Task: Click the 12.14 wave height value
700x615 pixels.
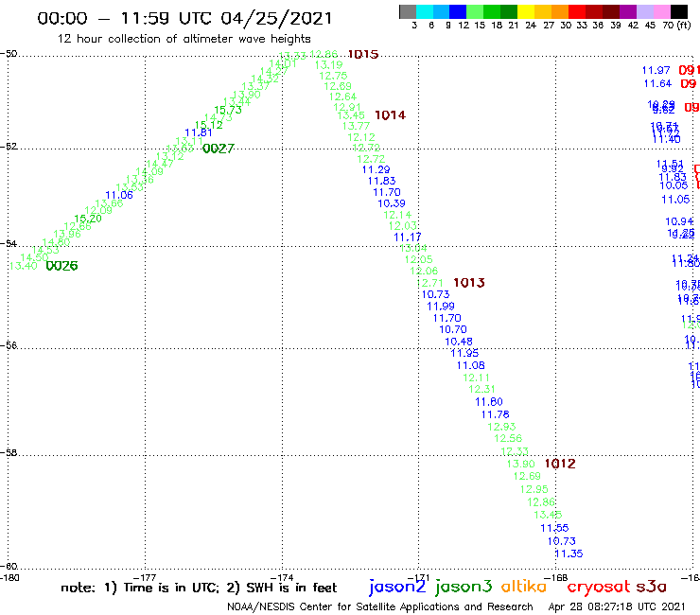Action: coord(397,215)
